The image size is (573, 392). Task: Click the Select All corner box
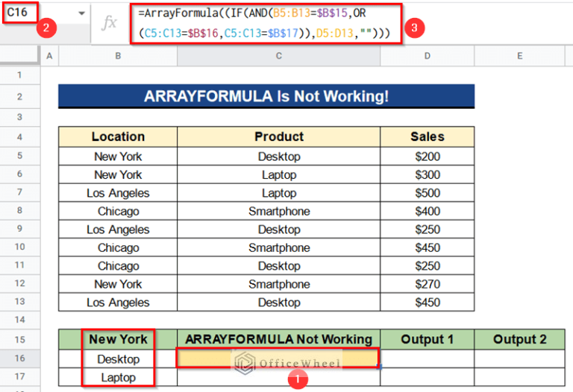[19, 56]
